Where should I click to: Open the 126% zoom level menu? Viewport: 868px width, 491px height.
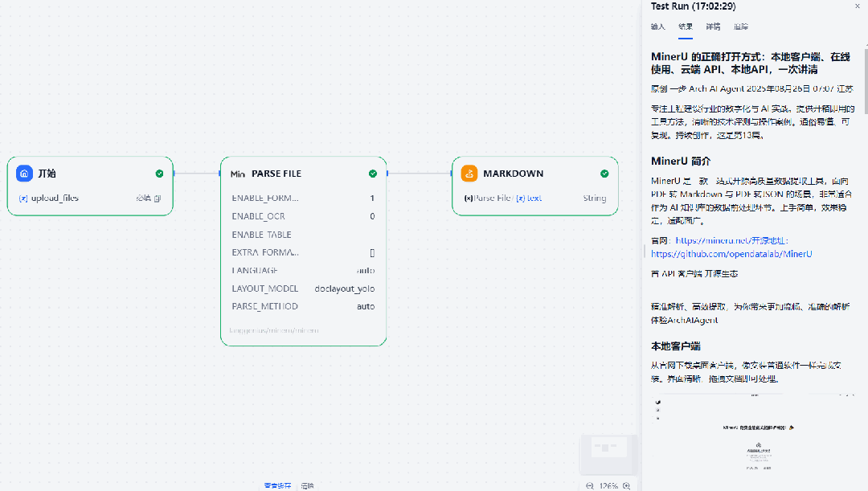click(x=608, y=485)
